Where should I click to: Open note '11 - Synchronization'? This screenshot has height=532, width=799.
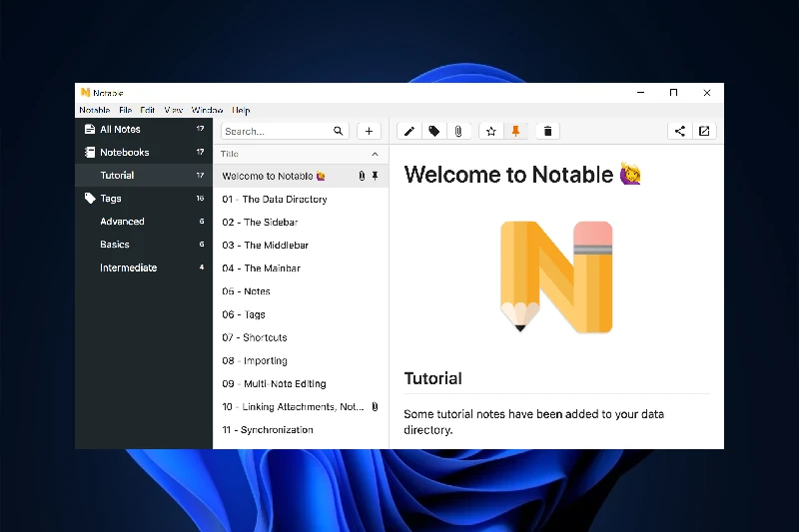301,429
